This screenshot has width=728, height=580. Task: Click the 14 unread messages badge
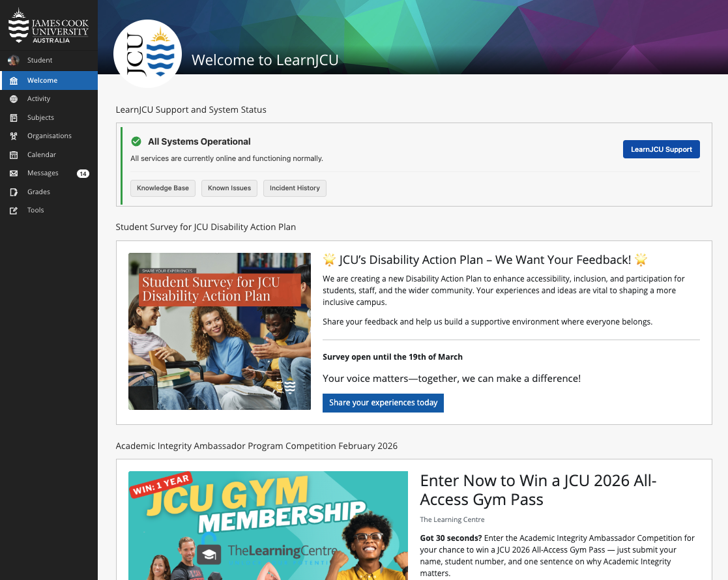pos(83,174)
